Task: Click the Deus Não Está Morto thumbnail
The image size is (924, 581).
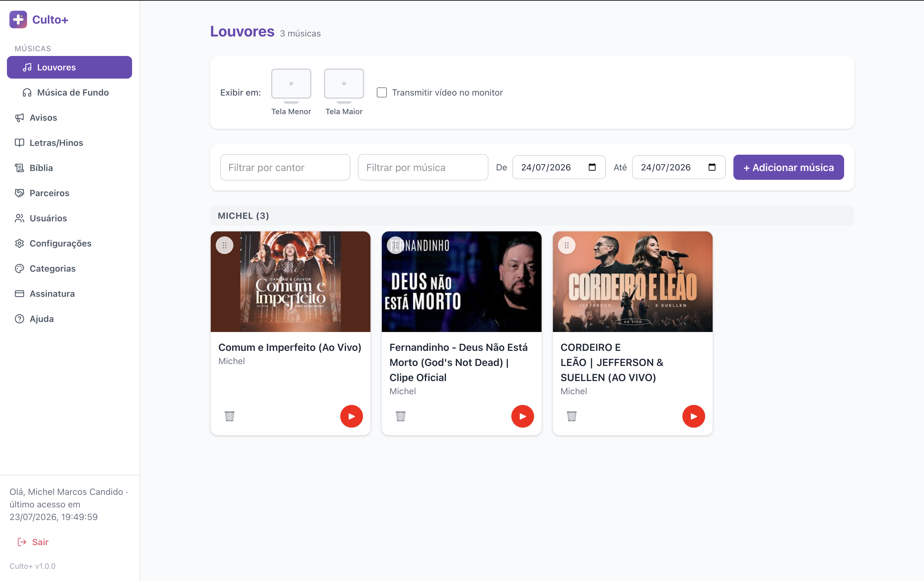Action: 462,281
